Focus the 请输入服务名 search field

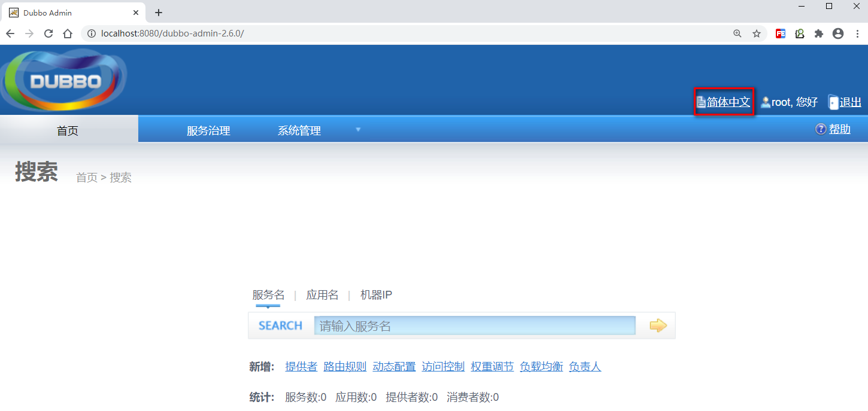pos(475,325)
